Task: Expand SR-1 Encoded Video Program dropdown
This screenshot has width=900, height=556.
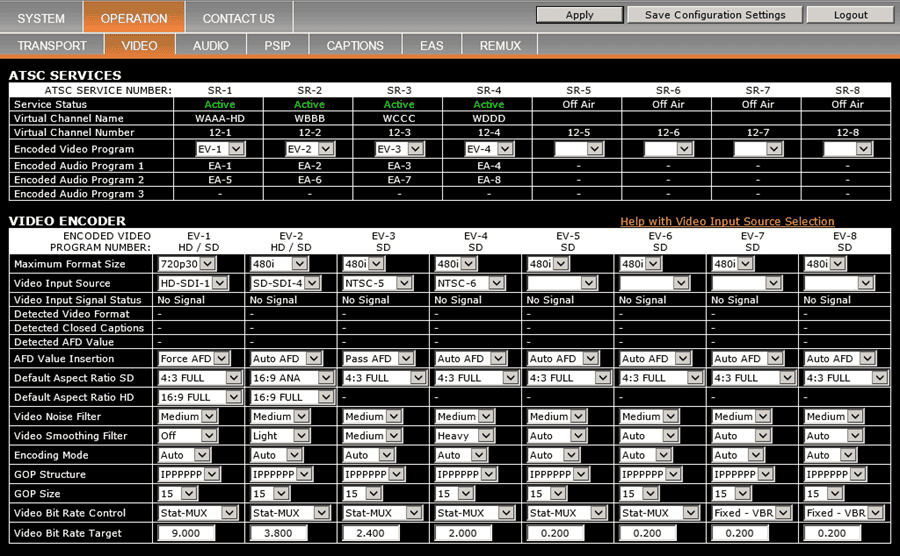Action: tap(219, 148)
